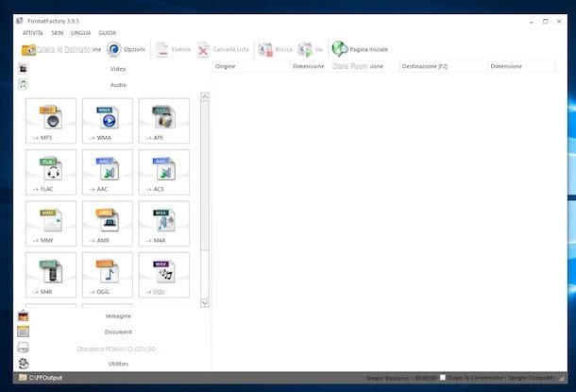Click the FormatFactory title bar icon
The height and width of the screenshot is (392, 576).
click(20, 21)
